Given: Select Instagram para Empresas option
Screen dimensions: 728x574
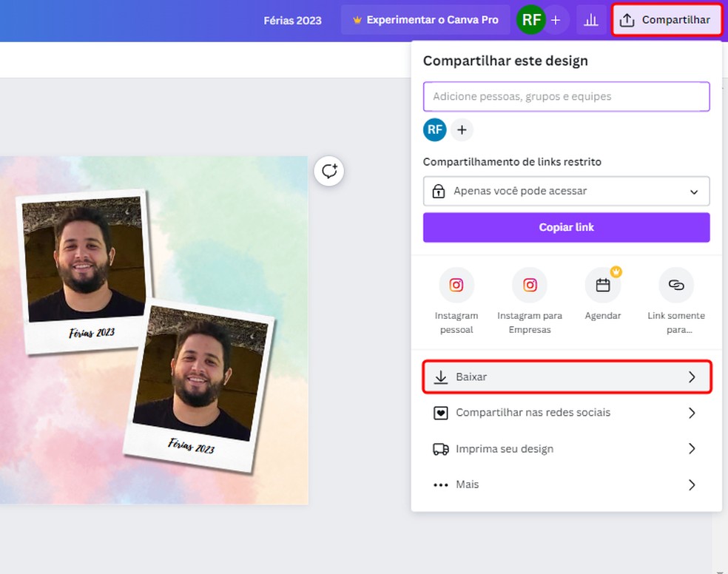Looking at the screenshot, I should (x=530, y=285).
